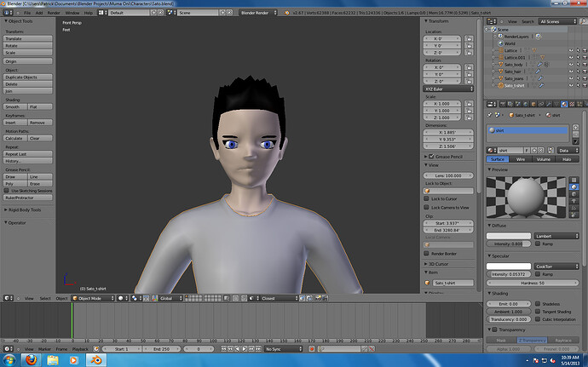Screen dimensions: 588x367
Task: Enable Cubic Interpolation checkbox
Action: (x=538, y=319)
